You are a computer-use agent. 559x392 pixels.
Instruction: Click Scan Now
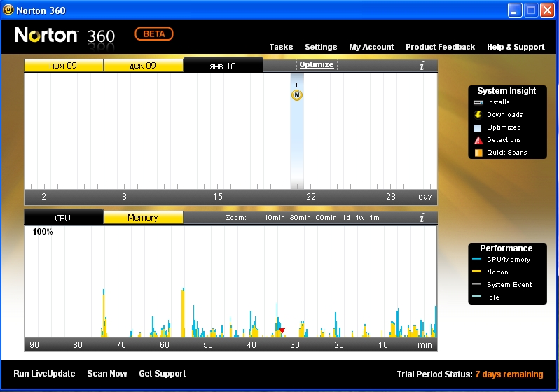[x=107, y=374]
